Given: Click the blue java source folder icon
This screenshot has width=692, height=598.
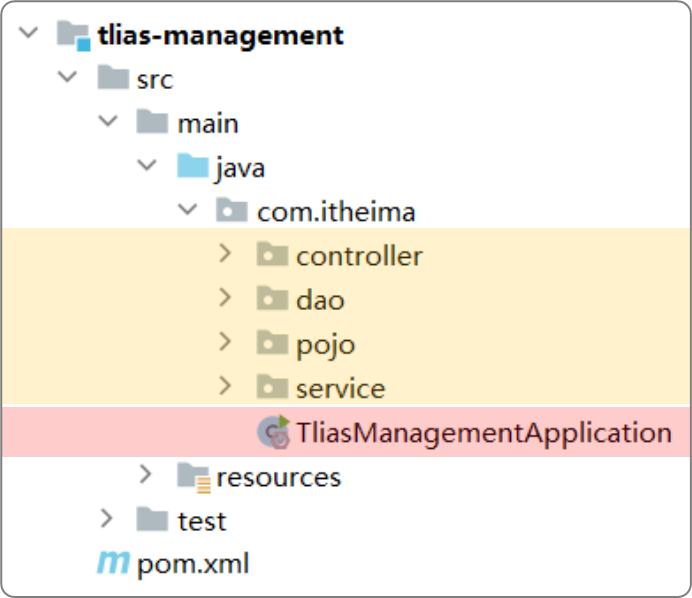Looking at the screenshot, I should click(x=192, y=167).
